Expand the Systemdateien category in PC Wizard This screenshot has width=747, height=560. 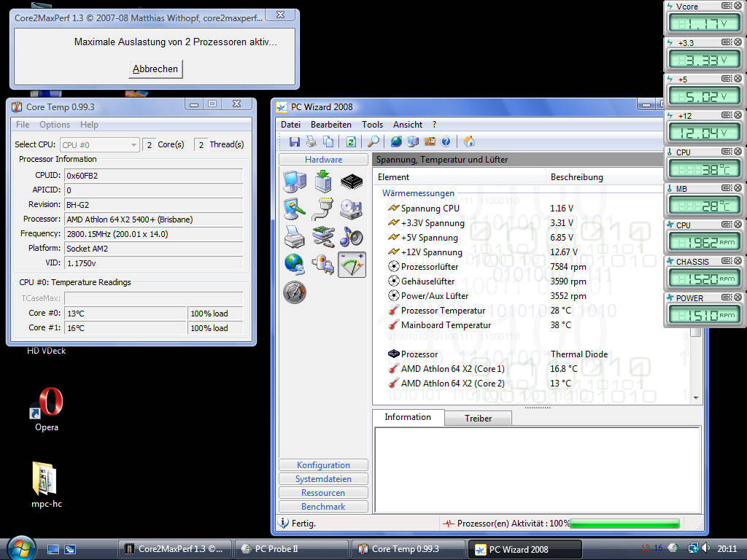point(323,478)
